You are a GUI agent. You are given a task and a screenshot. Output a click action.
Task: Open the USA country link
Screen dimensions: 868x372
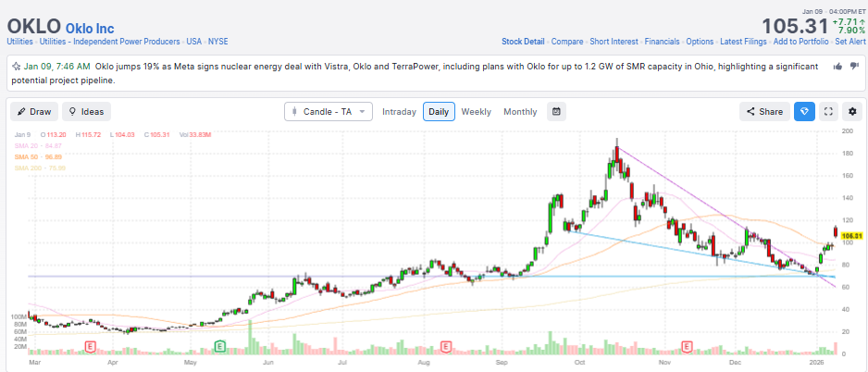point(194,42)
